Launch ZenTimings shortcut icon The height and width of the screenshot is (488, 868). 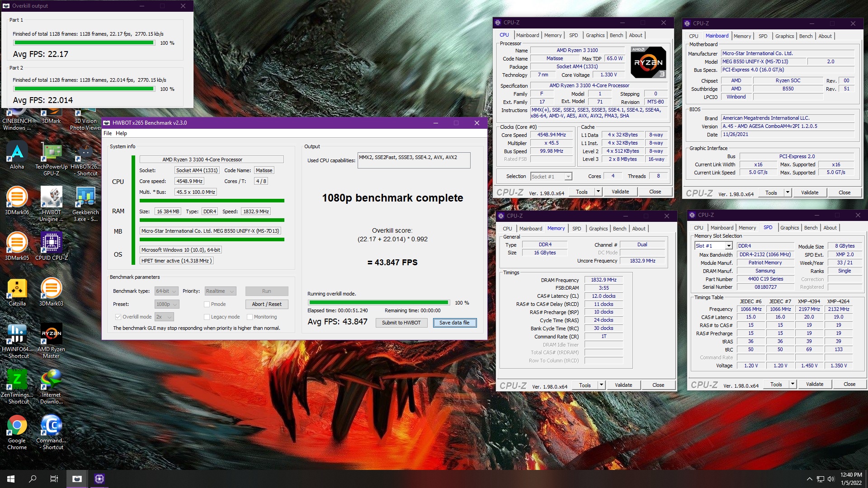(17, 387)
